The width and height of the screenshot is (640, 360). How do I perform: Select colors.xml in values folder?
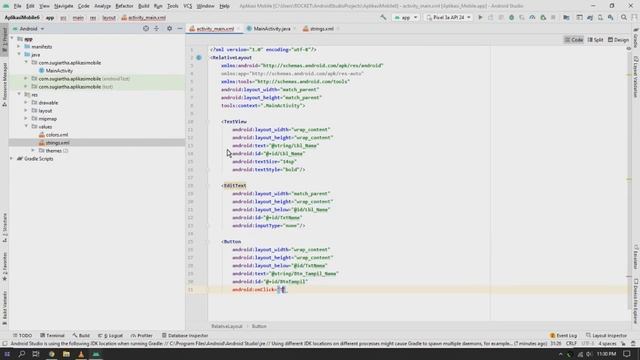(57, 135)
